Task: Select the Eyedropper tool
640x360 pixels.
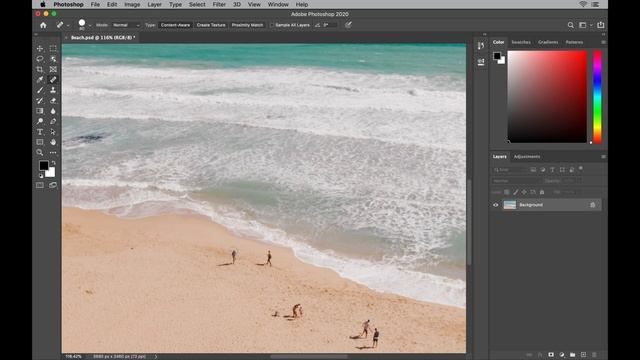Action: tap(40, 80)
